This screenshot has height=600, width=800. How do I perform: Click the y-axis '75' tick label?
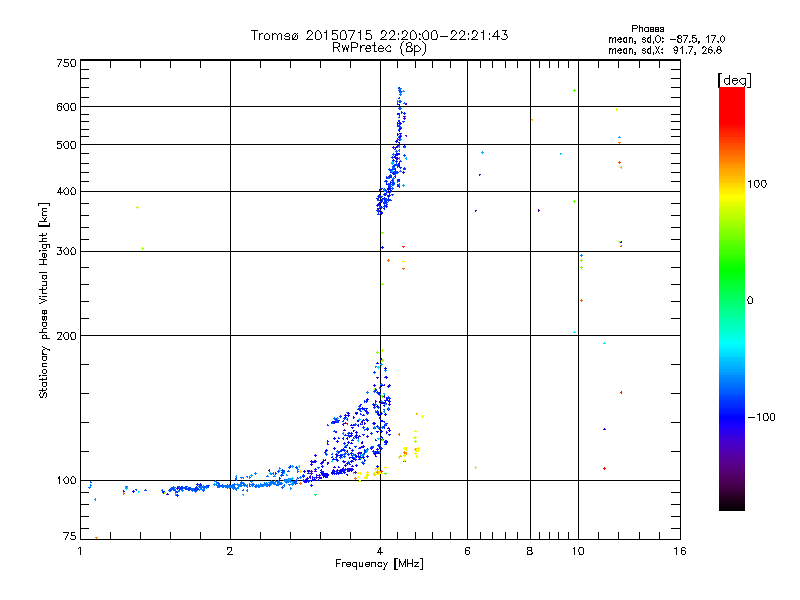point(70,536)
